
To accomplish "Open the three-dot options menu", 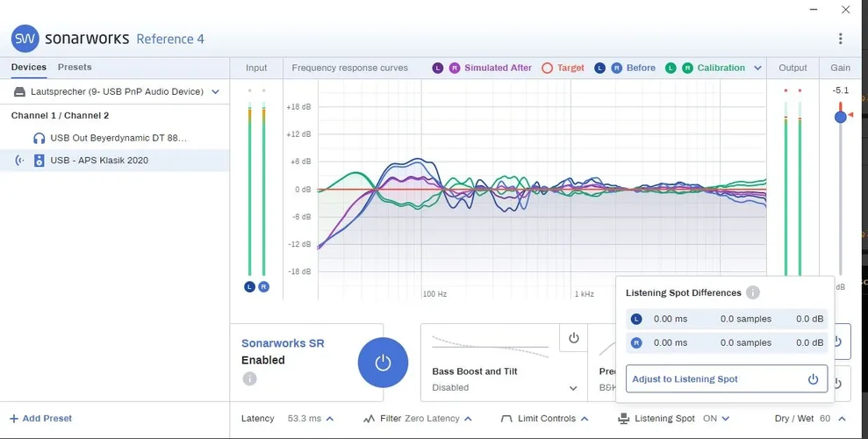I will point(840,39).
